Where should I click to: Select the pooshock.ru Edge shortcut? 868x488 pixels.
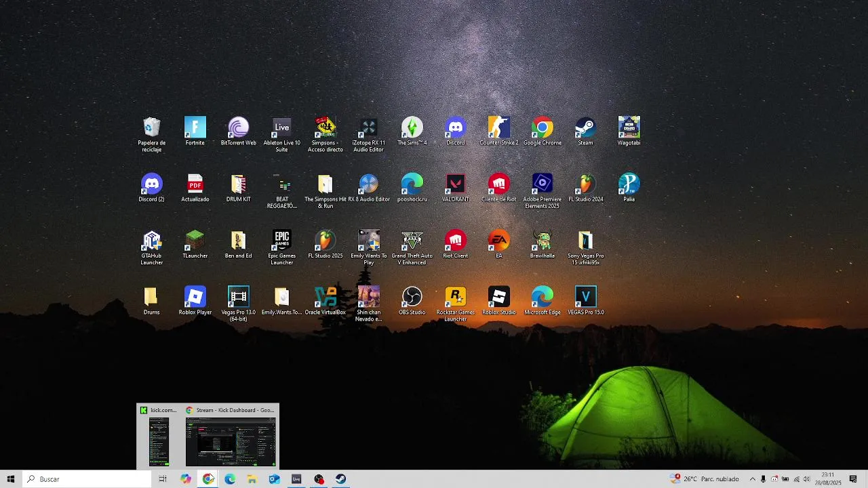pyautogui.click(x=412, y=188)
